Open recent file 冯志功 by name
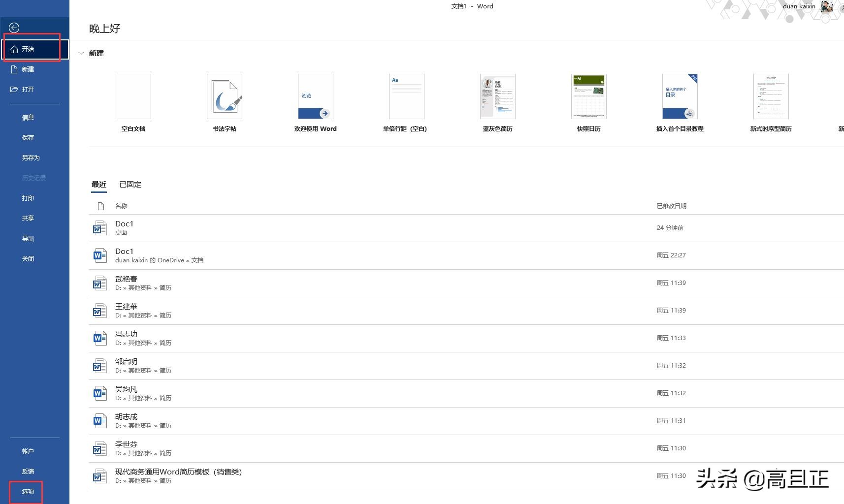The image size is (844, 504). [126, 334]
